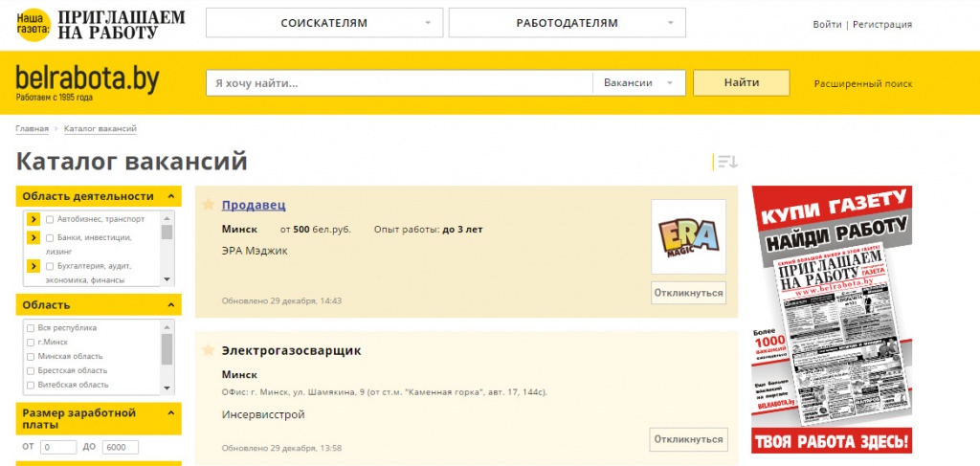
Task: Check the Витебская область option
Action: pos(30,386)
